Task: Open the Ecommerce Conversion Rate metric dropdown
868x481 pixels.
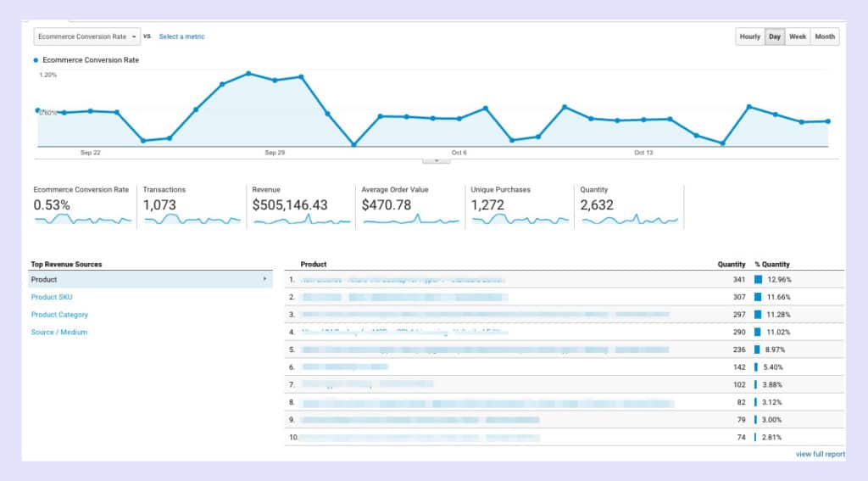Action: [87, 36]
